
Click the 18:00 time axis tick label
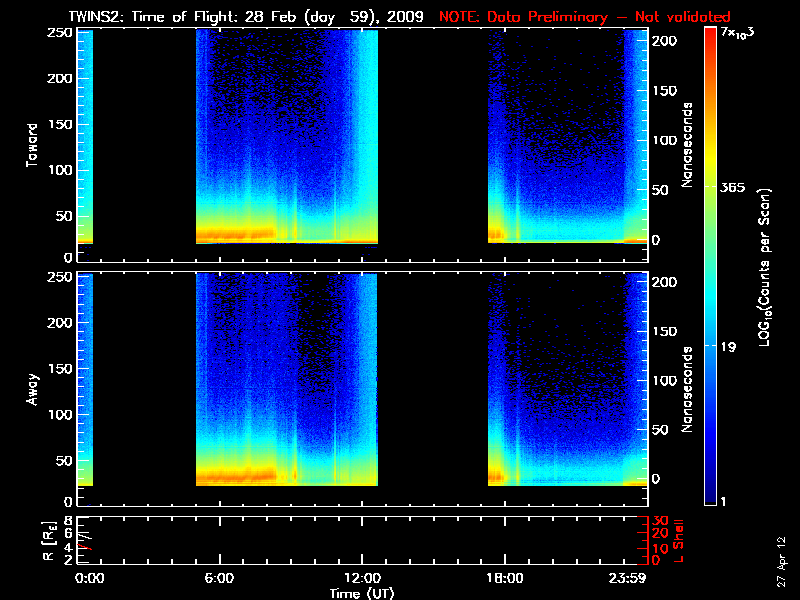pyautogui.click(x=503, y=578)
